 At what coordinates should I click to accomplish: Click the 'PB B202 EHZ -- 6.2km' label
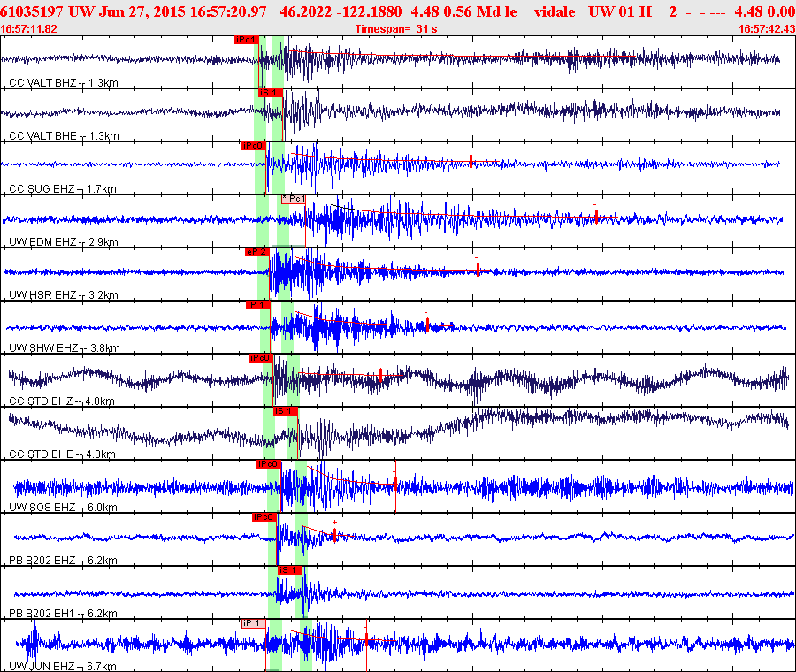point(63,561)
